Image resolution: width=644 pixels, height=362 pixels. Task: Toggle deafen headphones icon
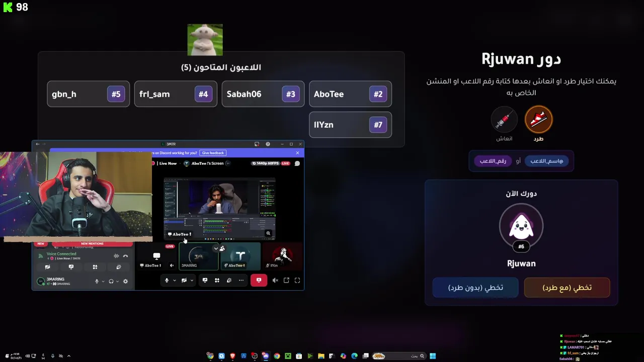coord(111,282)
